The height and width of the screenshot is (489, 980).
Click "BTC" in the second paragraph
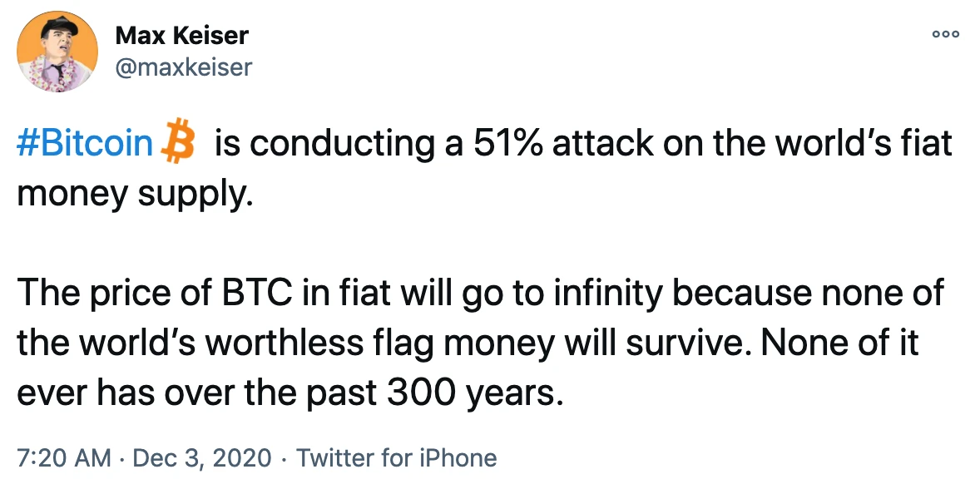[x=257, y=294]
